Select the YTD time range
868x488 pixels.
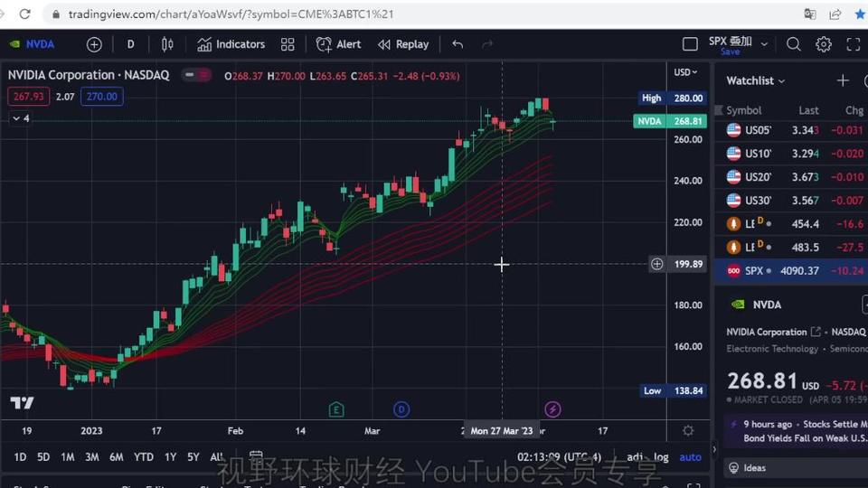[144, 457]
